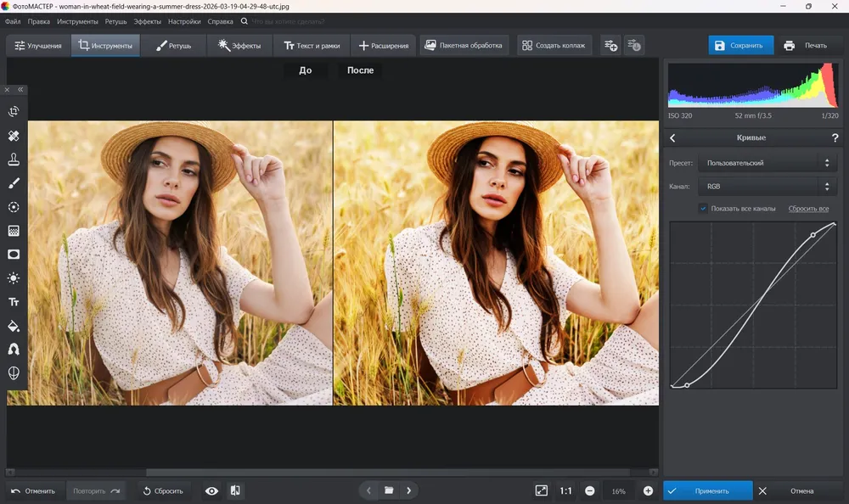This screenshot has height=504, width=849.
Task: Switch to the Ретушь tab
Action: click(173, 46)
